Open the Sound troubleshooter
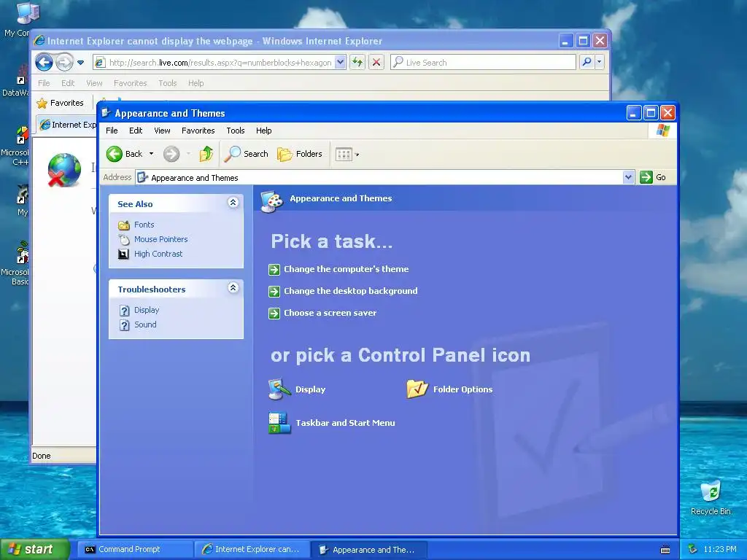 [145, 324]
